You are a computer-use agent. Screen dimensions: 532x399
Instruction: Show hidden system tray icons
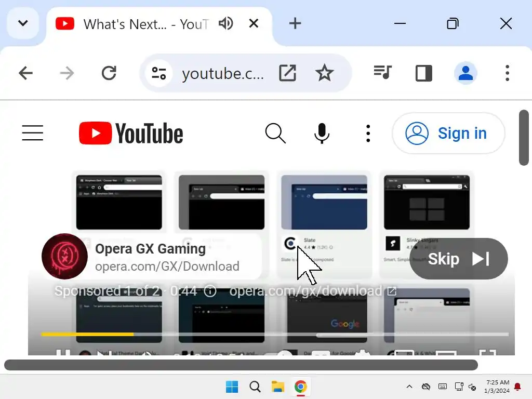[x=409, y=387]
